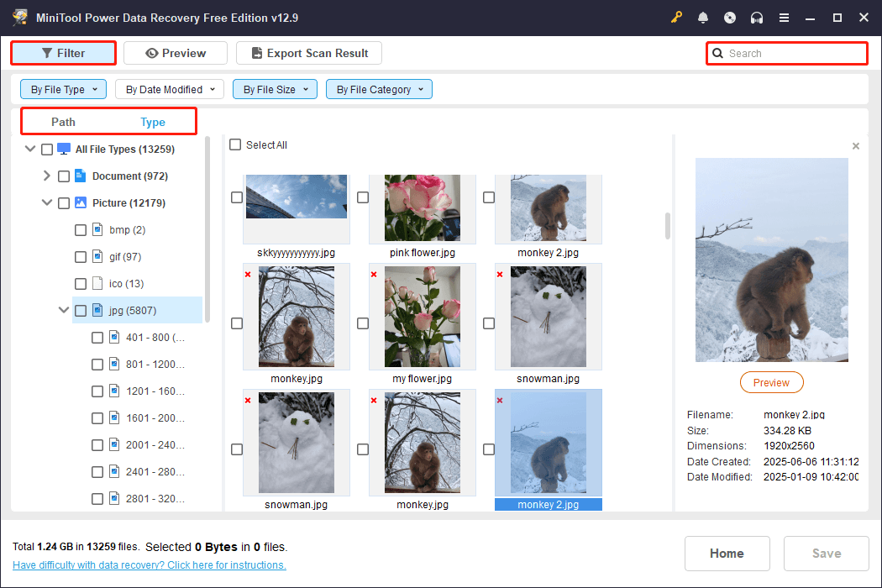882x588 pixels.
Task: Click the 1201 - 160... group icon
Action: 114,391
